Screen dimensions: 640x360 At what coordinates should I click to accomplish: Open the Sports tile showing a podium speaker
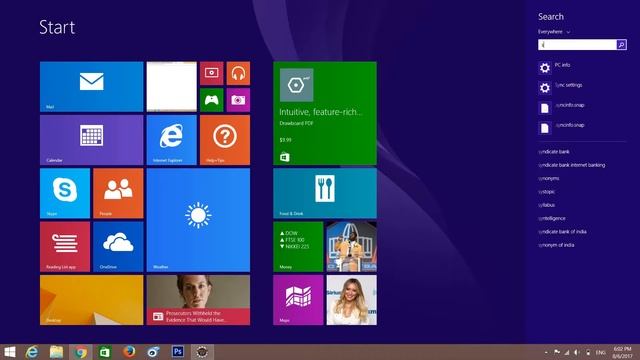[351, 247]
